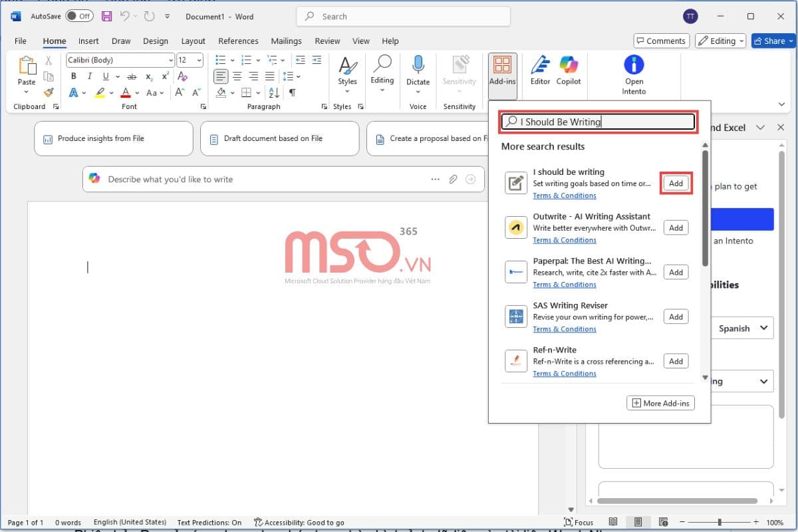Image resolution: width=798 pixels, height=532 pixels.
Task: Click the yellow highlight color marker
Action: [x=100, y=92]
